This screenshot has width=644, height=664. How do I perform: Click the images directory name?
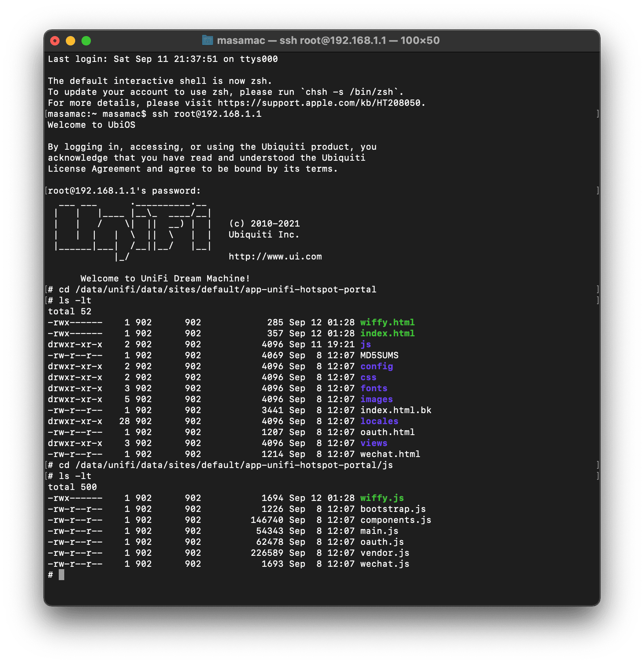[376, 399]
